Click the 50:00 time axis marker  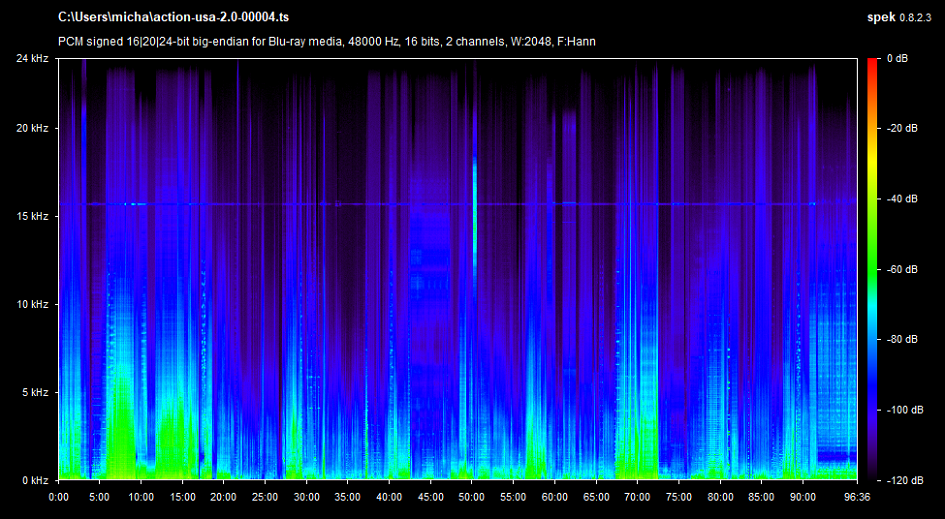[472, 496]
